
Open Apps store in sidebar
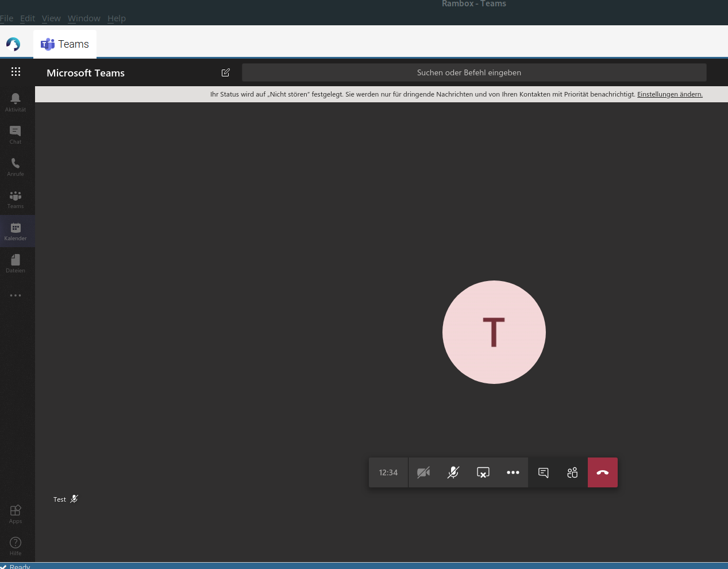16,514
